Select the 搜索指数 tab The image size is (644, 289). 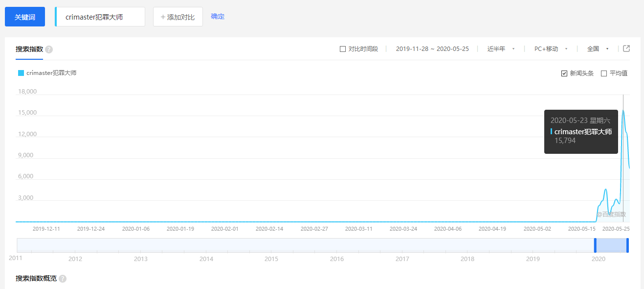(29, 49)
